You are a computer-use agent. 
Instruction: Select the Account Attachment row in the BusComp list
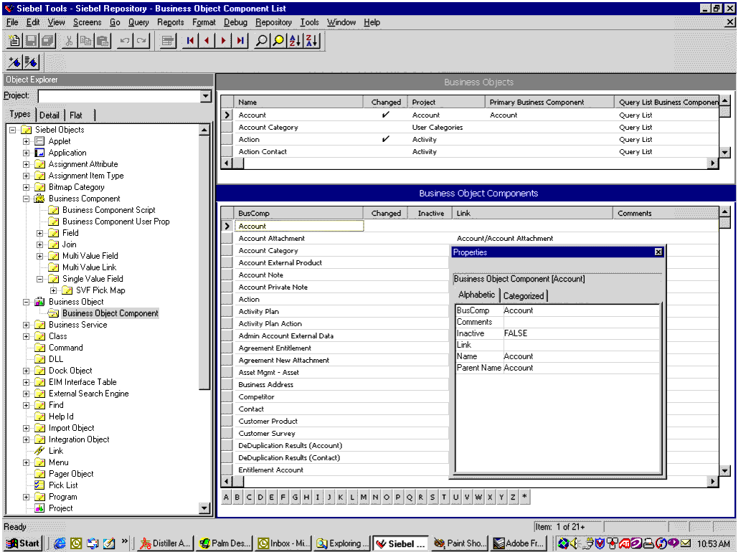(x=271, y=238)
